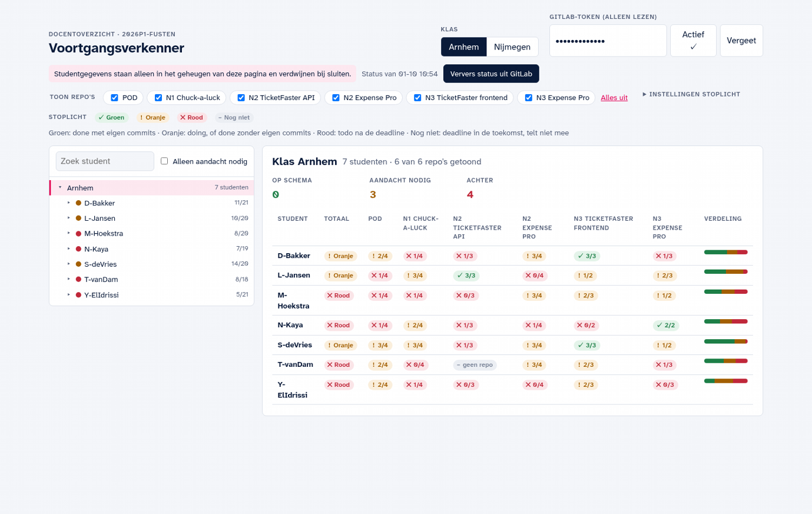Viewport: 812px width, 514px height.
Task: Click the Rood total badge for M-Hoekstra
Action: (339, 296)
